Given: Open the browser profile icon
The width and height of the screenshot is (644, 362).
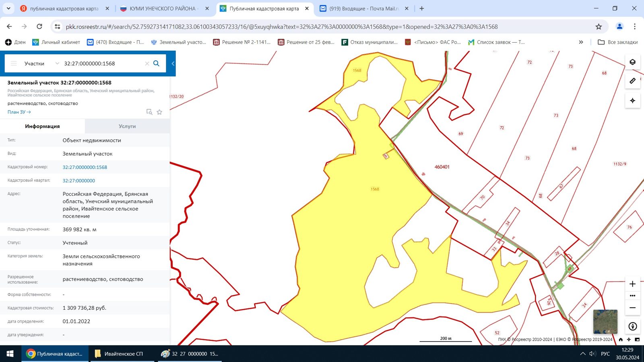Looking at the screenshot, I should (x=619, y=27).
